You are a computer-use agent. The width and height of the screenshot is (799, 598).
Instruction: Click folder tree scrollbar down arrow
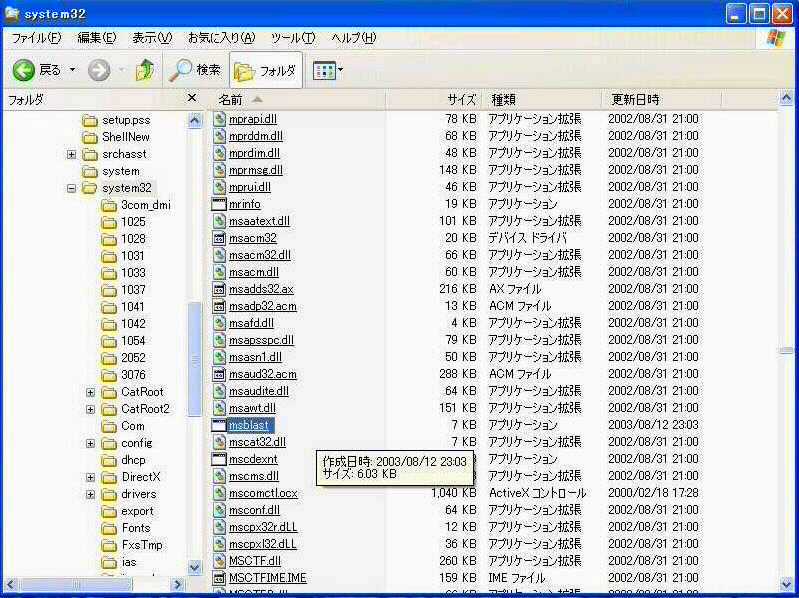195,567
